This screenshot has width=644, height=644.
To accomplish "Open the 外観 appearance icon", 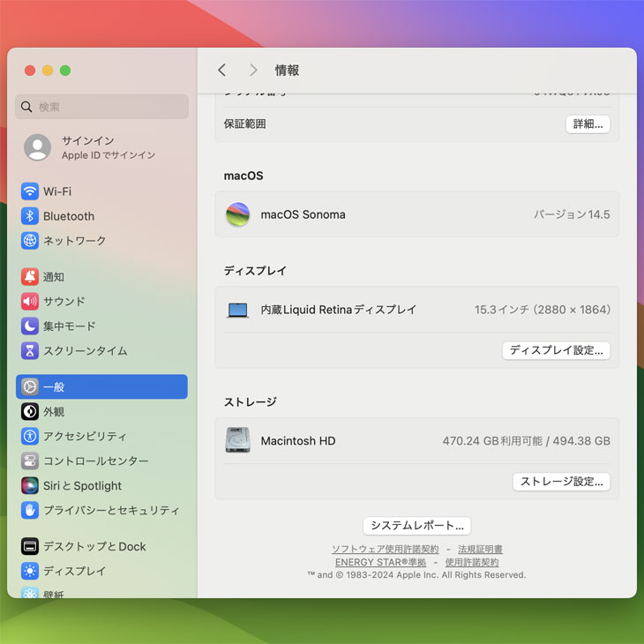I will pos(30,411).
